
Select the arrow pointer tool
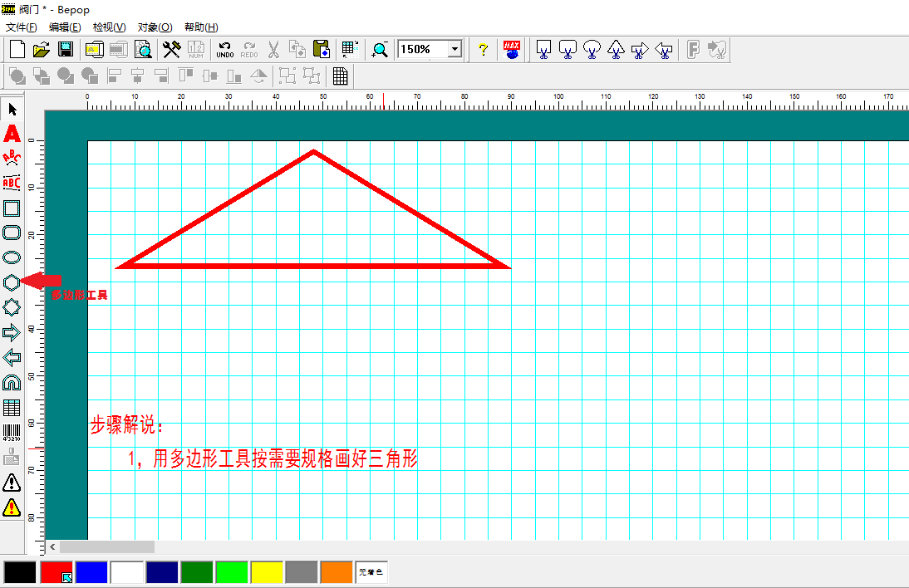[12, 110]
